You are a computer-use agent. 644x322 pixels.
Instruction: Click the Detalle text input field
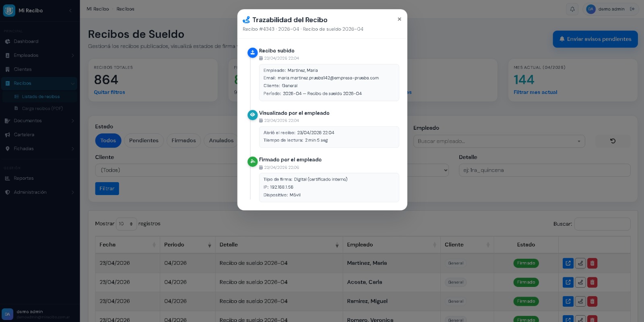coord(544,170)
